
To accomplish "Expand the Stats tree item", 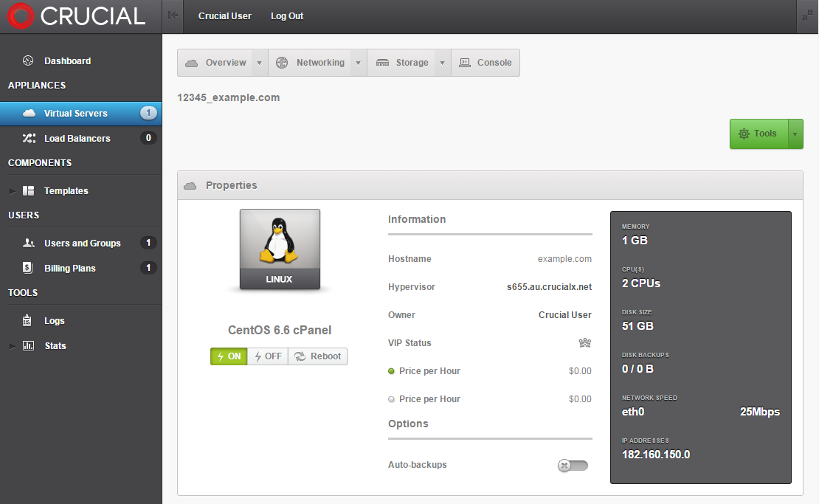I will 12,346.
